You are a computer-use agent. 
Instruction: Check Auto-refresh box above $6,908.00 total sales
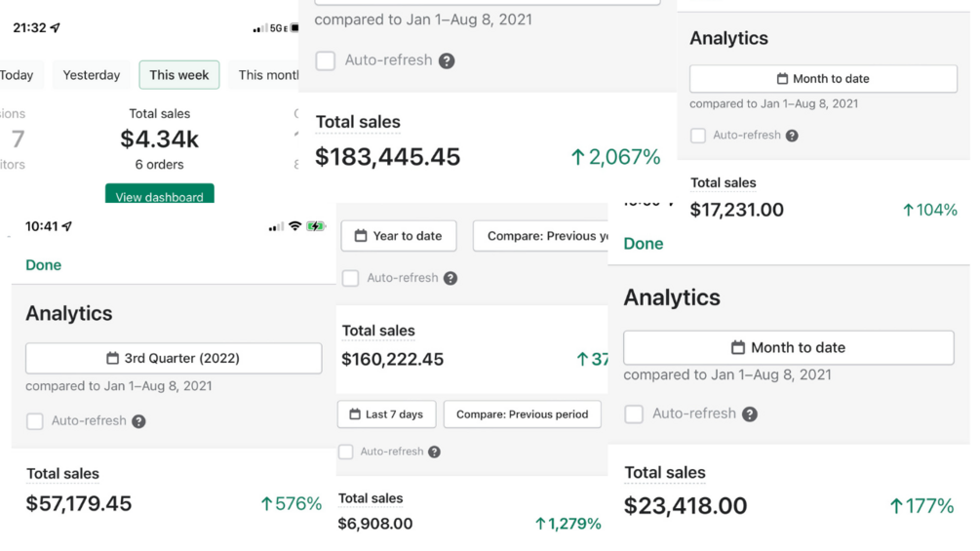point(345,452)
